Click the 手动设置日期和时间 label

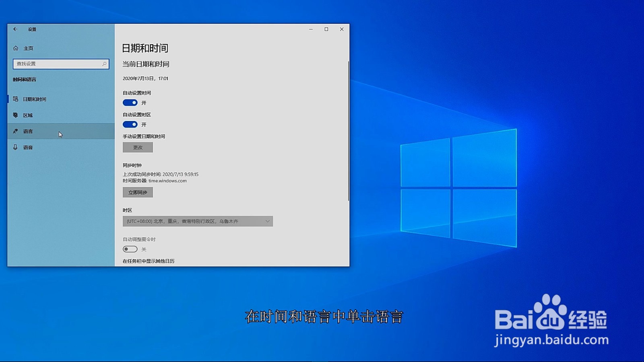144,136
